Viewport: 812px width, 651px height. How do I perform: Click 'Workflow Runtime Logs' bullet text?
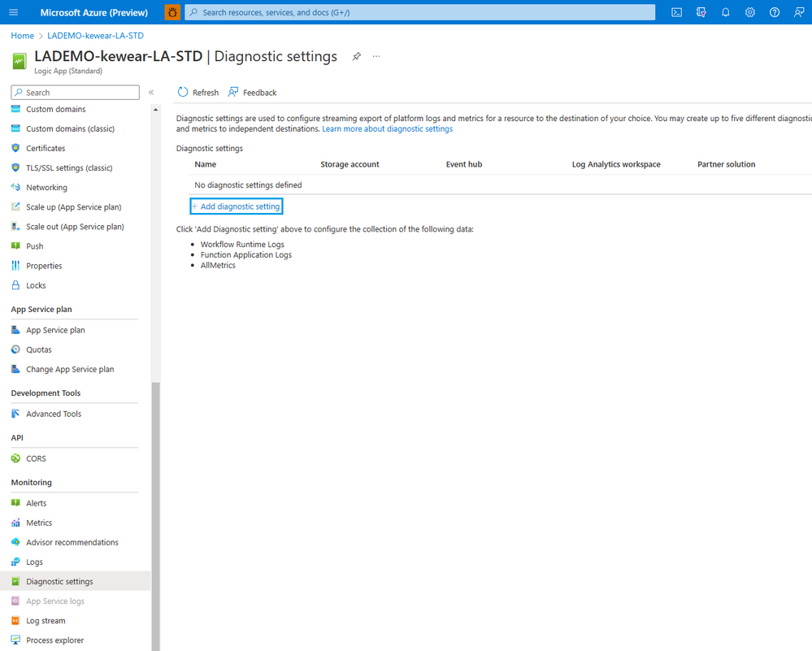242,245
